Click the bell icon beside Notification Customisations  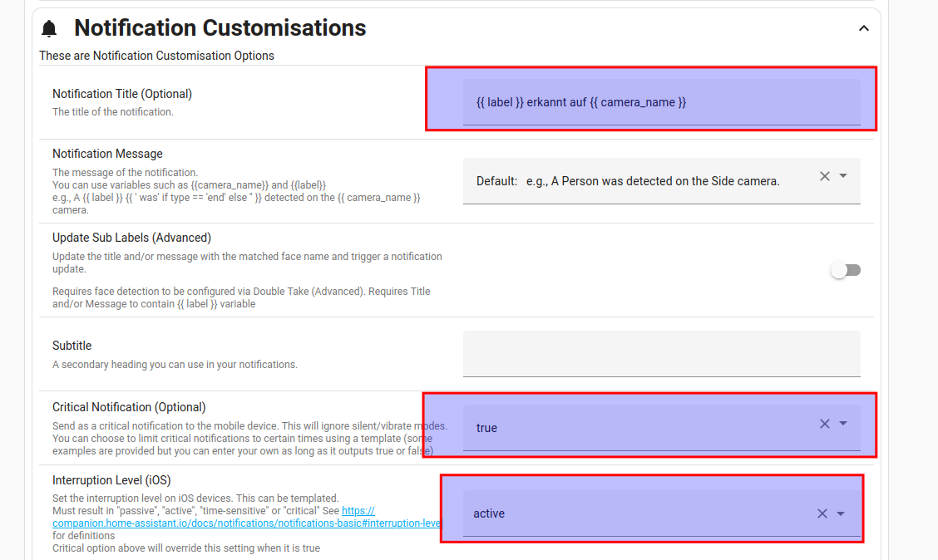pyautogui.click(x=50, y=29)
